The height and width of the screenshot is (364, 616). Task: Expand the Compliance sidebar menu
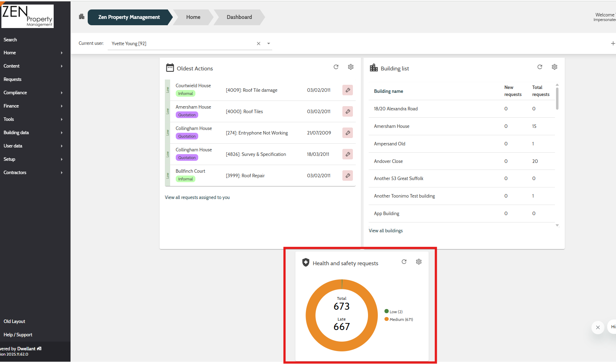[x=33, y=92]
